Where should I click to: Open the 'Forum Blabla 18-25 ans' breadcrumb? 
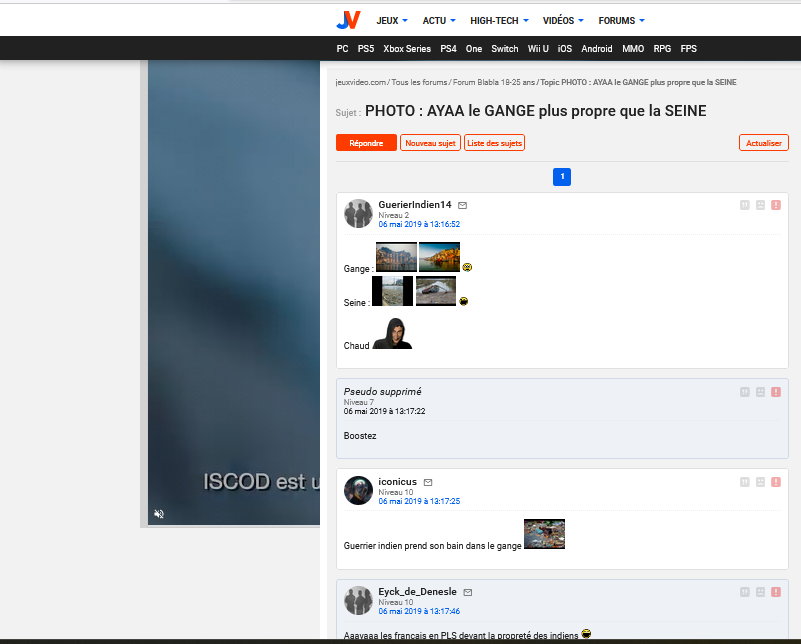[493, 82]
